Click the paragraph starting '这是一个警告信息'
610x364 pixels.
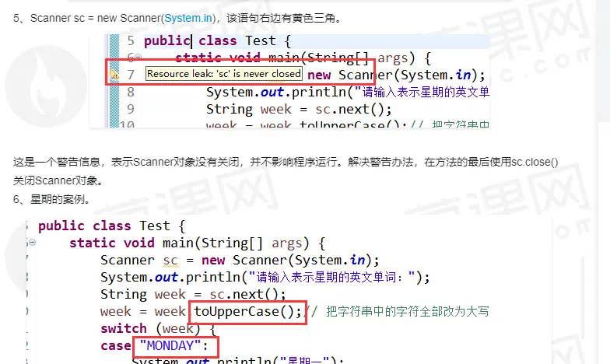pos(286,162)
